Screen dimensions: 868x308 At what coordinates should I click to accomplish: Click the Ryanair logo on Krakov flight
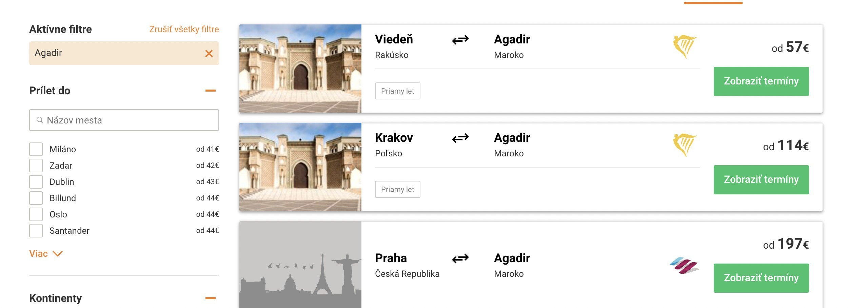click(x=684, y=145)
